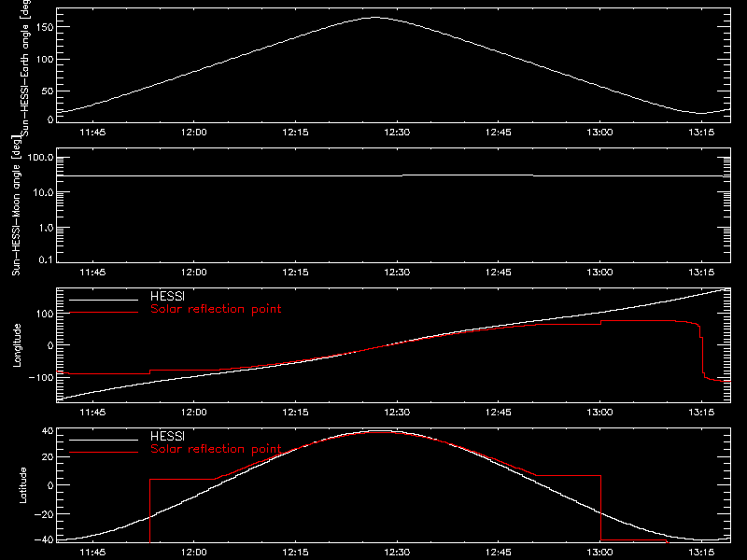Click 12:30 time label of Longitude plot
747x560 pixels.
coord(397,413)
